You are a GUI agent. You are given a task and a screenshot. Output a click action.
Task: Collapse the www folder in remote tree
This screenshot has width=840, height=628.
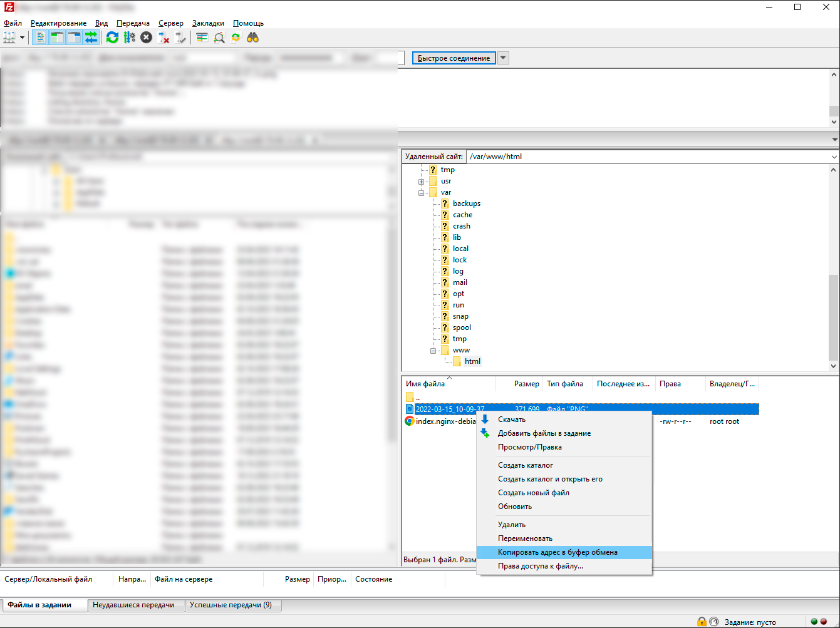[433, 351]
